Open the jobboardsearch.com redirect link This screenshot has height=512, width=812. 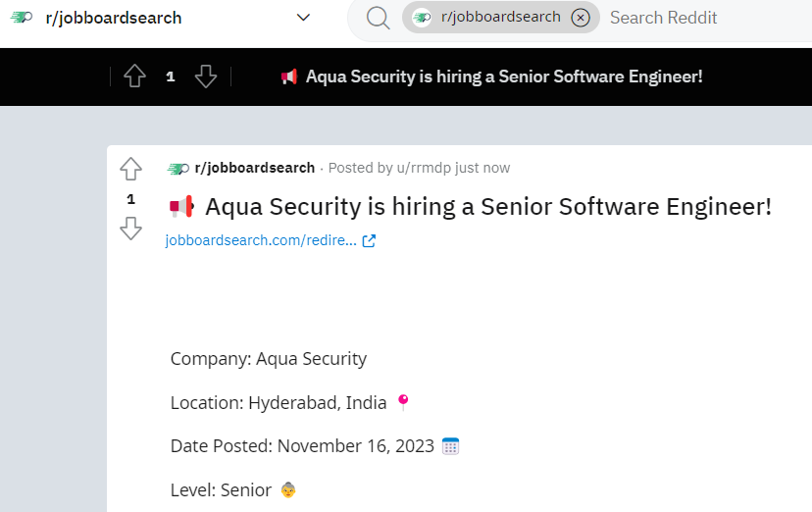pyautogui.click(x=260, y=240)
